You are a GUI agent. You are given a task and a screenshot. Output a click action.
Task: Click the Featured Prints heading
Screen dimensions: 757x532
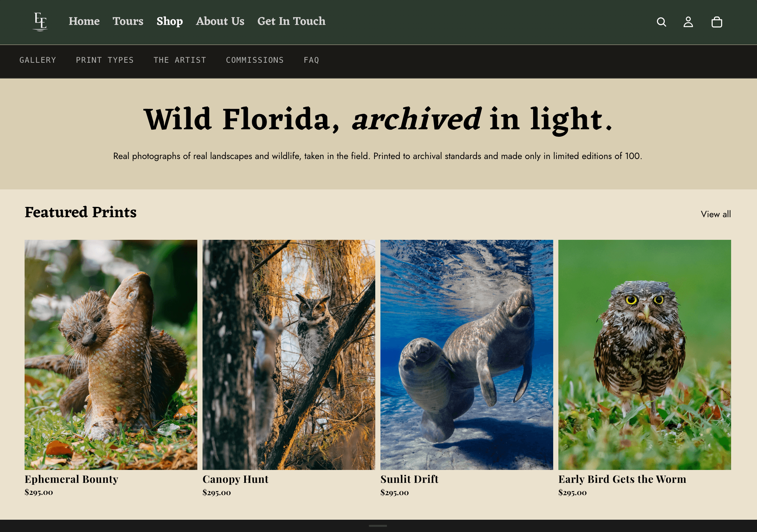[81, 212]
